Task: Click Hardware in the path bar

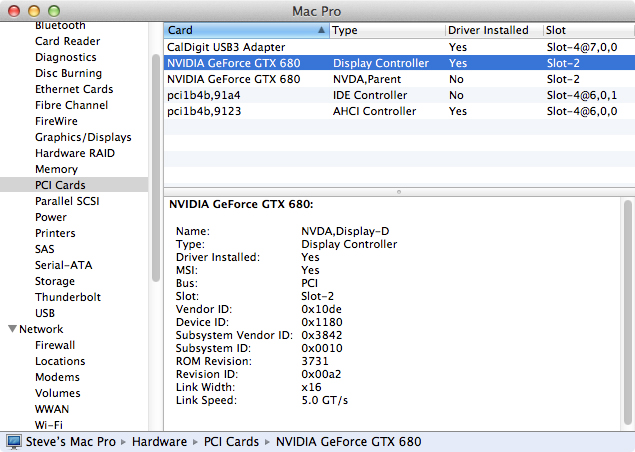Action: (x=160, y=441)
